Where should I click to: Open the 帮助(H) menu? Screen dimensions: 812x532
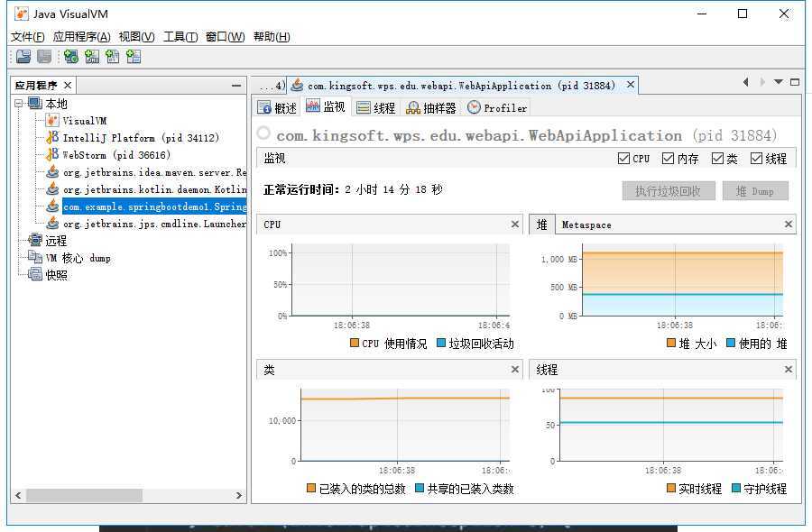coord(272,37)
